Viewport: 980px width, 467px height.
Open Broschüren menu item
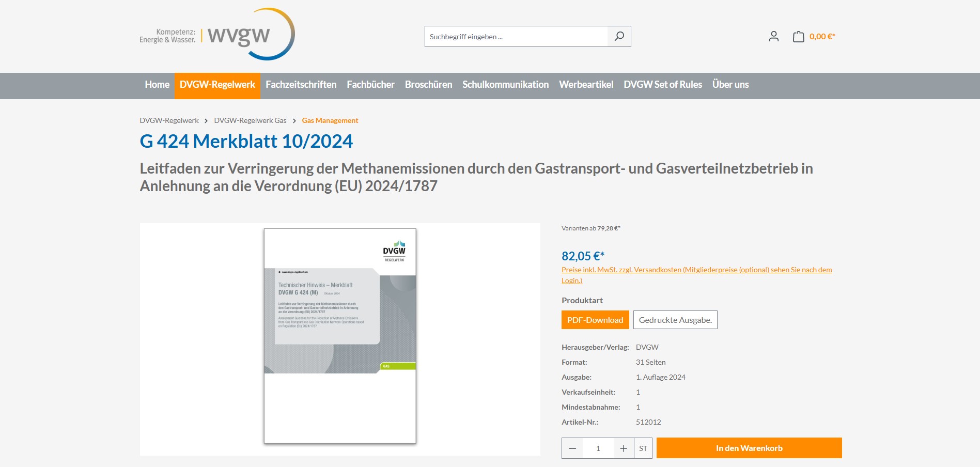click(x=428, y=85)
